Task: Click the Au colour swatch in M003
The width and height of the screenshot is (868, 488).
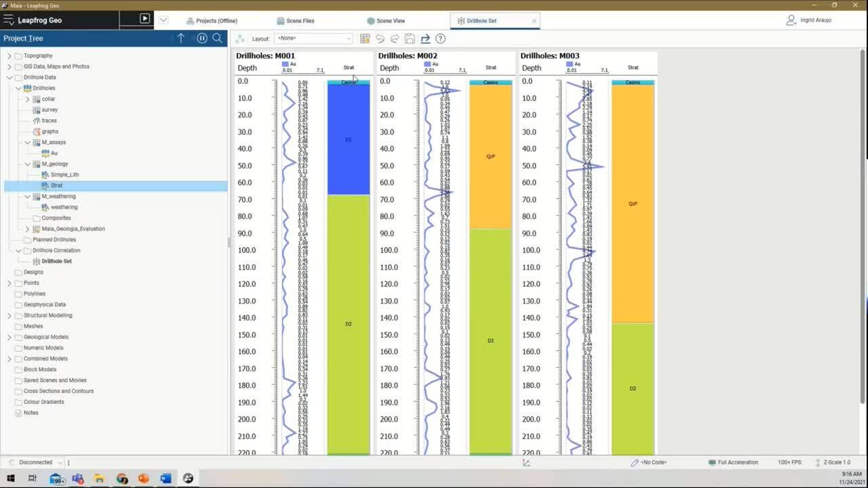Action: tap(570, 64)
